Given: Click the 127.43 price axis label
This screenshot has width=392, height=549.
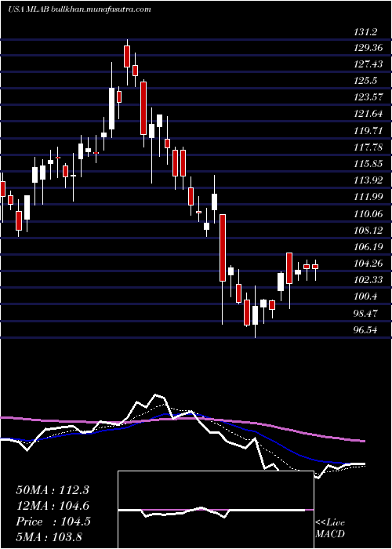Looking at the screenshot, I should (368, 64).
